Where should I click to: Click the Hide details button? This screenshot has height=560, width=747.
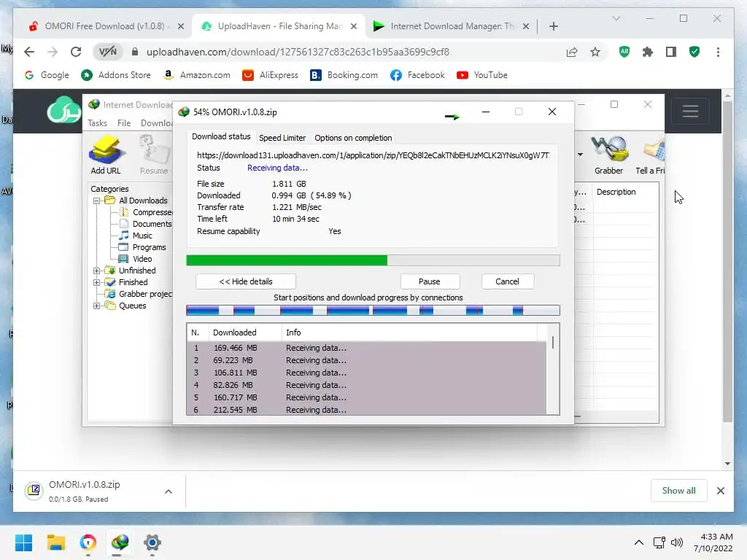pos(245,281)
